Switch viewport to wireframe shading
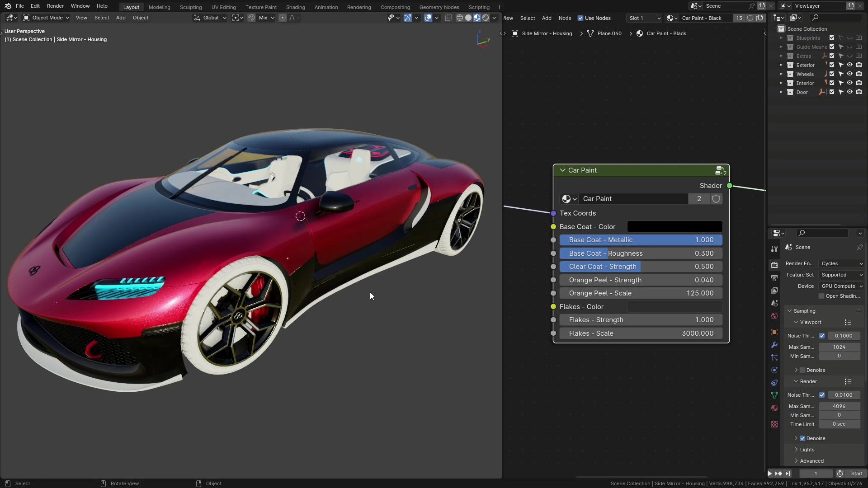The width and height of the screenshot is (868, 488). point(460,18)
